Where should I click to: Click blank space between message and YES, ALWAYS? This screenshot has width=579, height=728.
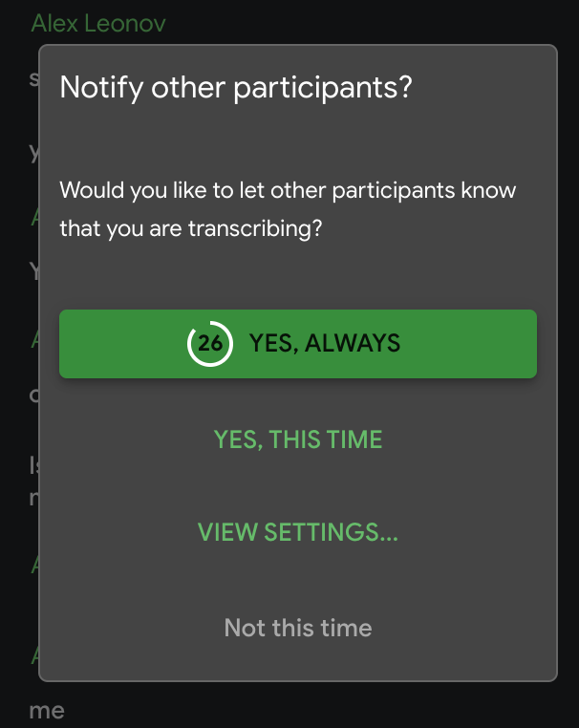tap(298, 275)
